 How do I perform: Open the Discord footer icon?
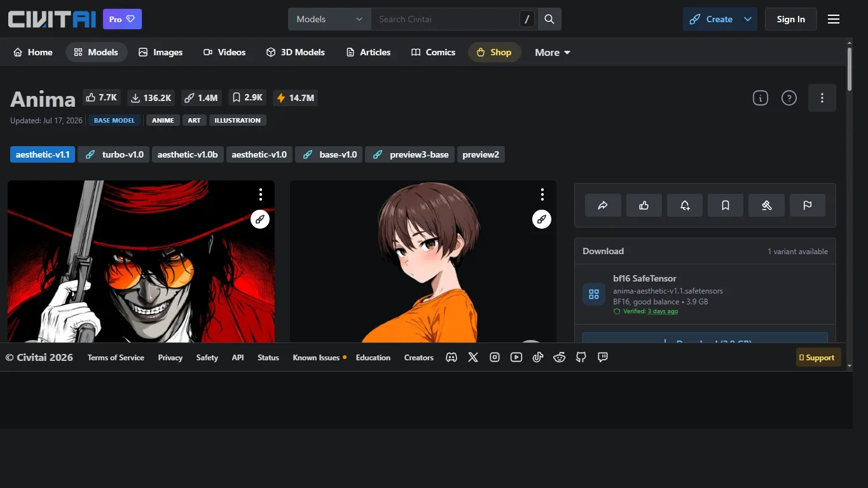tap(451, 358)
